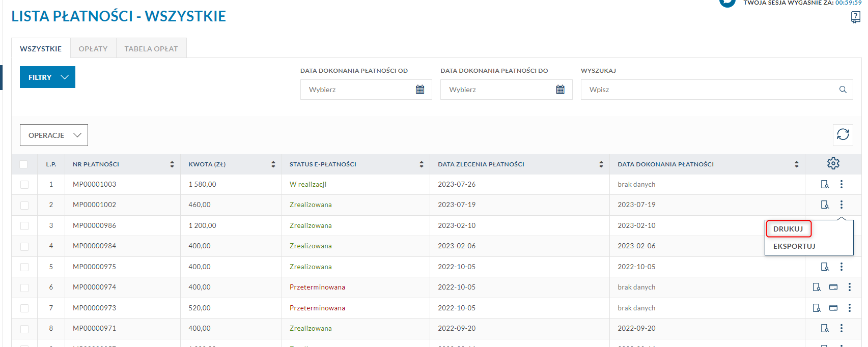Viewport: 868px width, 347px height.
Task: Open calendar for payment date from
Action: [420, 90]
